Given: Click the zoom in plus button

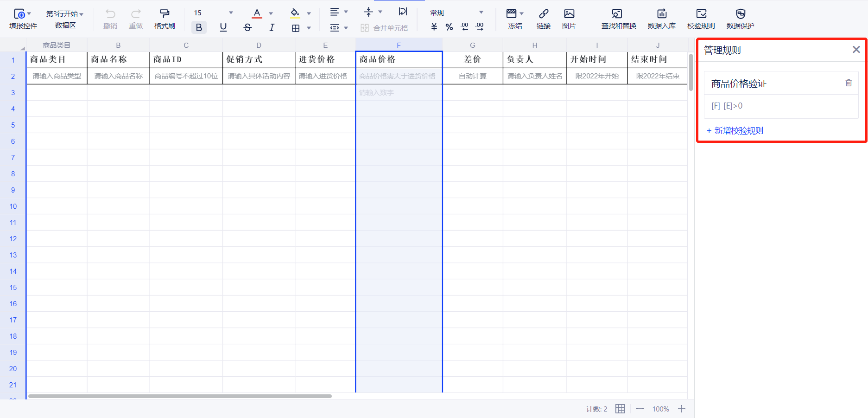Looking at the screenshot, I should coord(682,409).
